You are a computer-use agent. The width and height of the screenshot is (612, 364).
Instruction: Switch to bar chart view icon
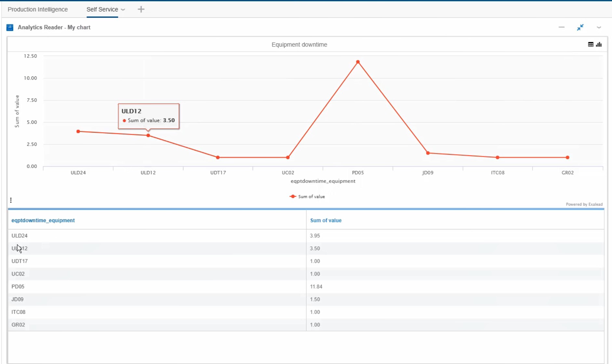point(599,44)
